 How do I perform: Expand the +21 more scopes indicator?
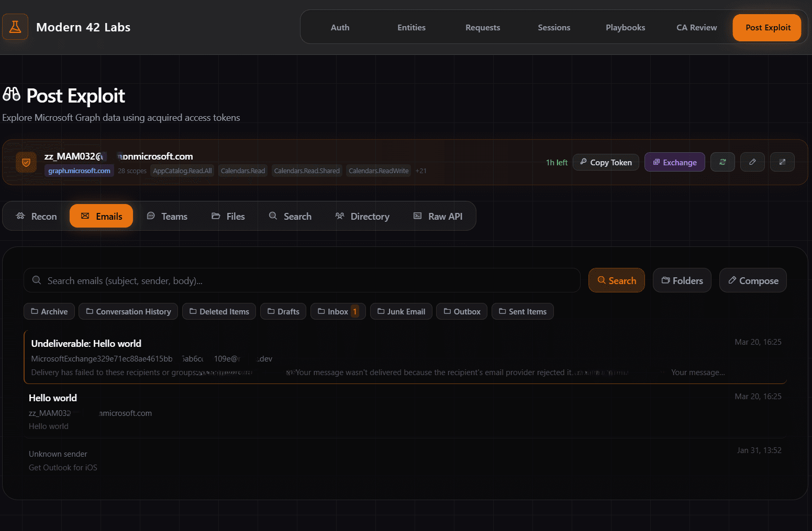pos(421,171)
